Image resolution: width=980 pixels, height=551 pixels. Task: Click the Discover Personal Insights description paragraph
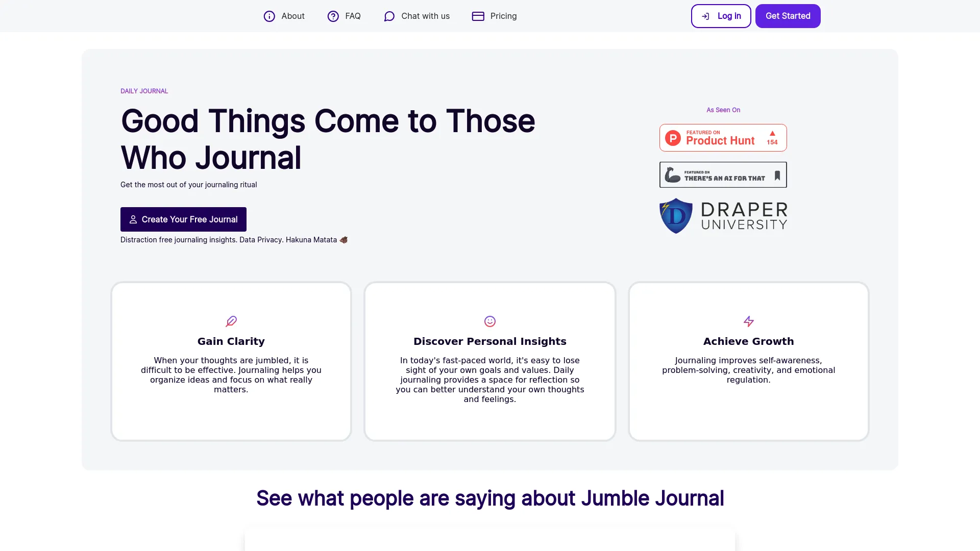[x=490, y=380]
